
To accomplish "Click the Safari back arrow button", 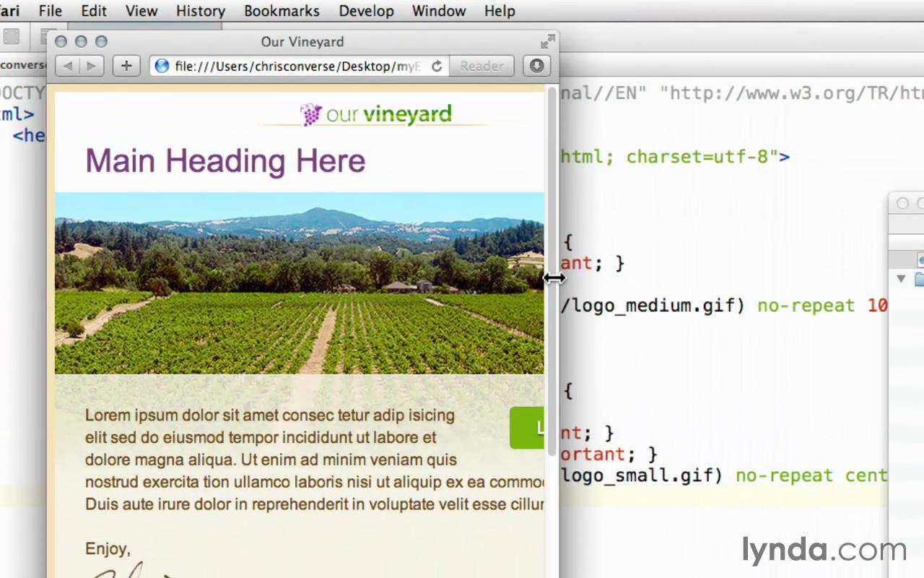I will [x=68, y=66].
